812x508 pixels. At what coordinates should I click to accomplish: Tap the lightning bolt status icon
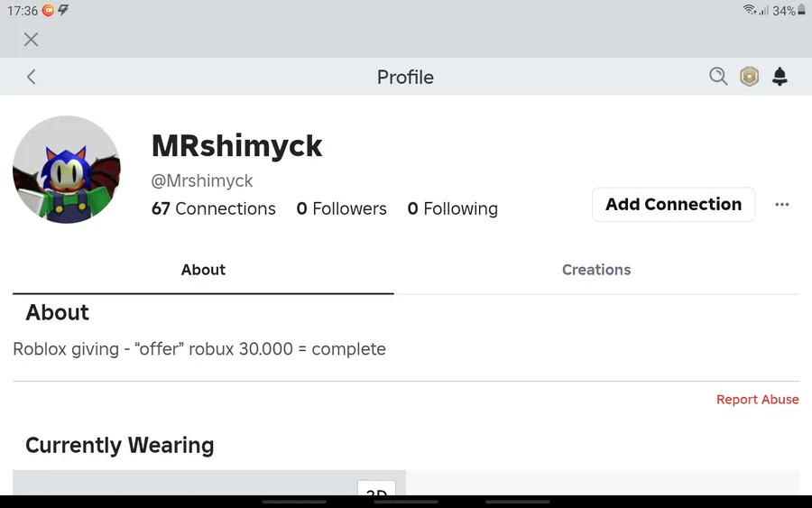pos(63,10)
